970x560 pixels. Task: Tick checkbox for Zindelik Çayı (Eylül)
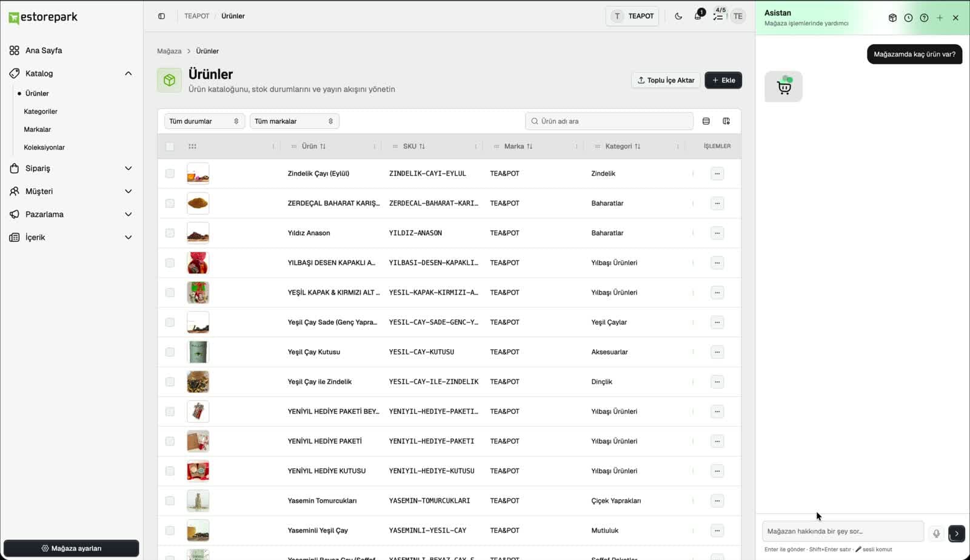click(170, 173)
